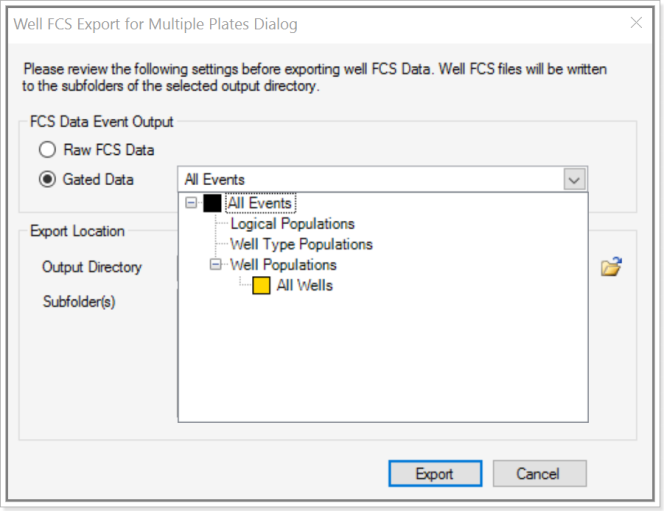
Task: Select the Well Populations tree entry
Action: (283, 265)
